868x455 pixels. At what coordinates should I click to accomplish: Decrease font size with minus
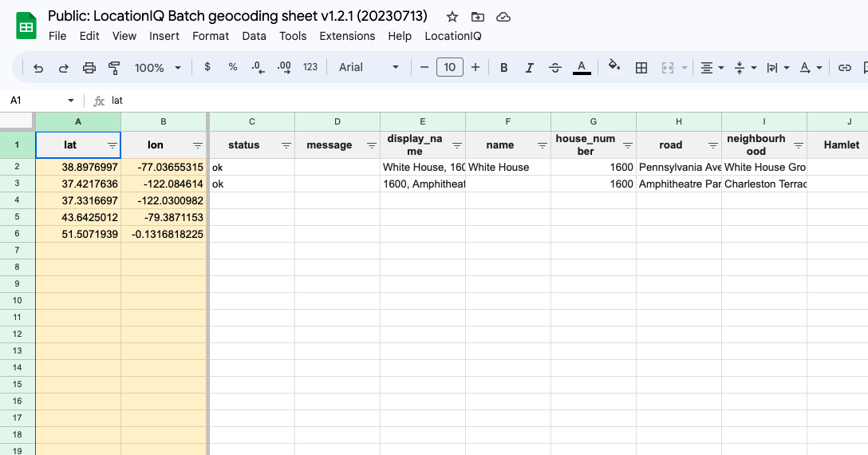pos(424,67)
